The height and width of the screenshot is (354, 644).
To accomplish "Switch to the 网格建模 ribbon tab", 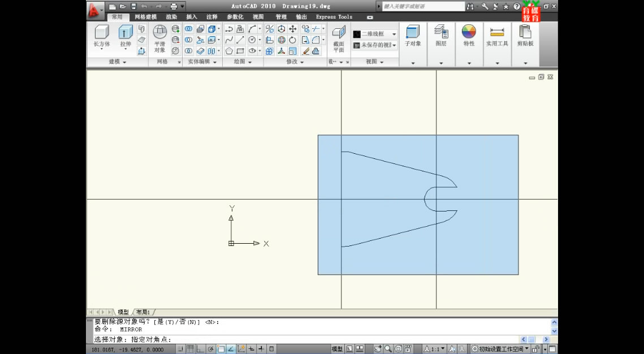I will [146, 17].
